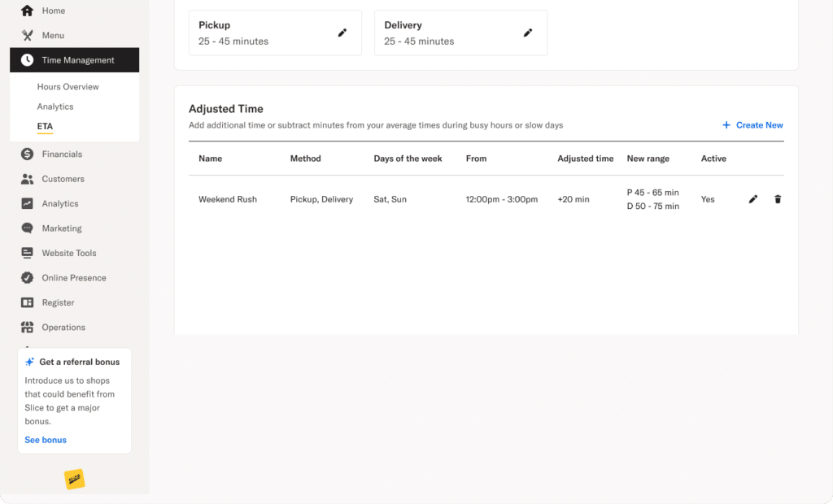This screenshot has width=833, height=504.
Task: Click the +20 min adjusted time value
Action: pos(574,199)
